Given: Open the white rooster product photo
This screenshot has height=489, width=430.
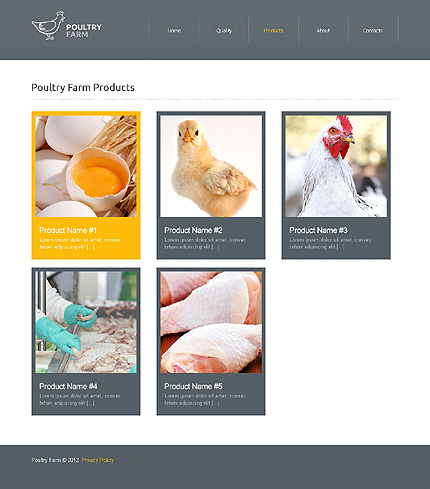Looking at the screenshot, I should [x=336, y=166].
